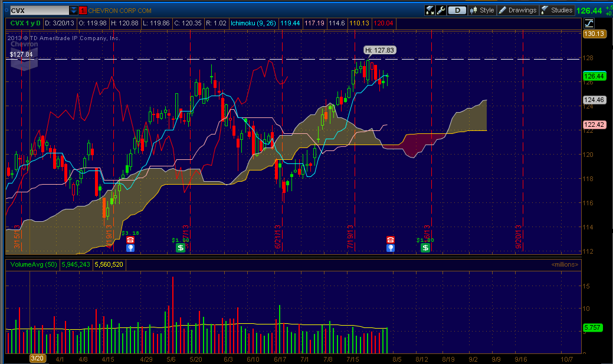Click the C: 120.35 close value

(x=188, y=23)
